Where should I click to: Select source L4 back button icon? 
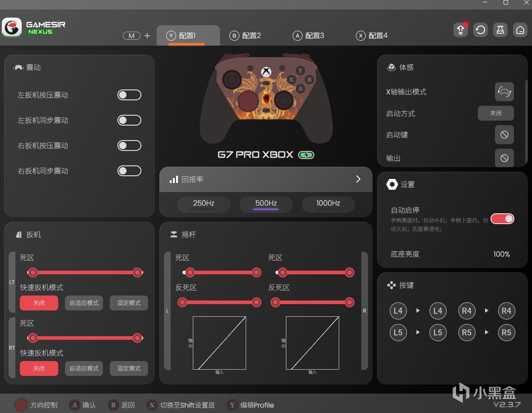point(398,311)
